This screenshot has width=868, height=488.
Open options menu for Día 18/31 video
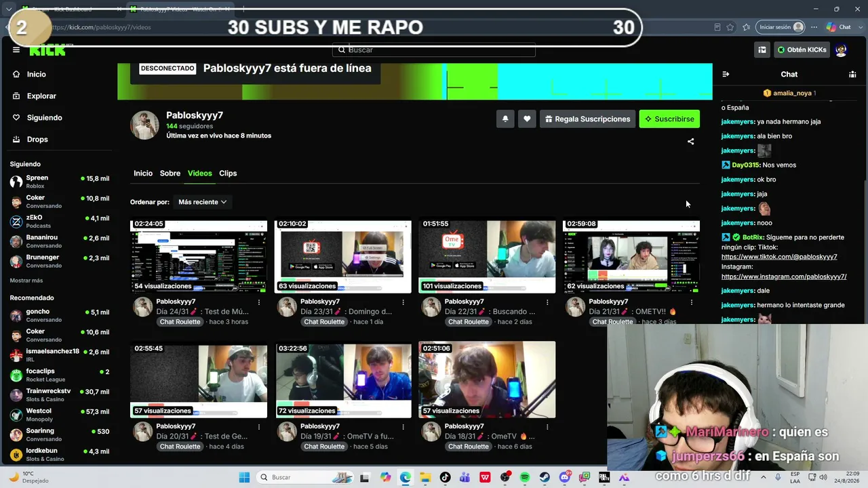(547, 427)
